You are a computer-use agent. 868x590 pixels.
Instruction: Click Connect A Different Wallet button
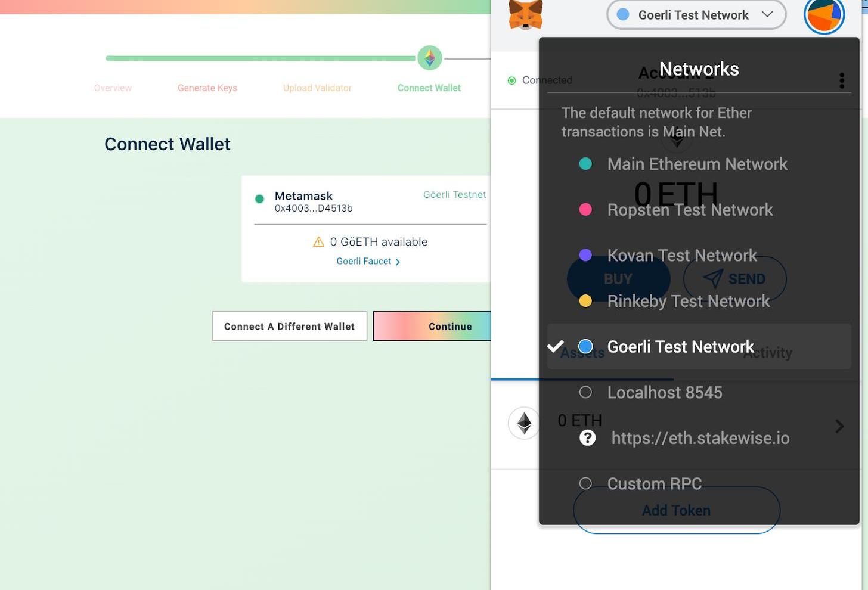point(290,326)
